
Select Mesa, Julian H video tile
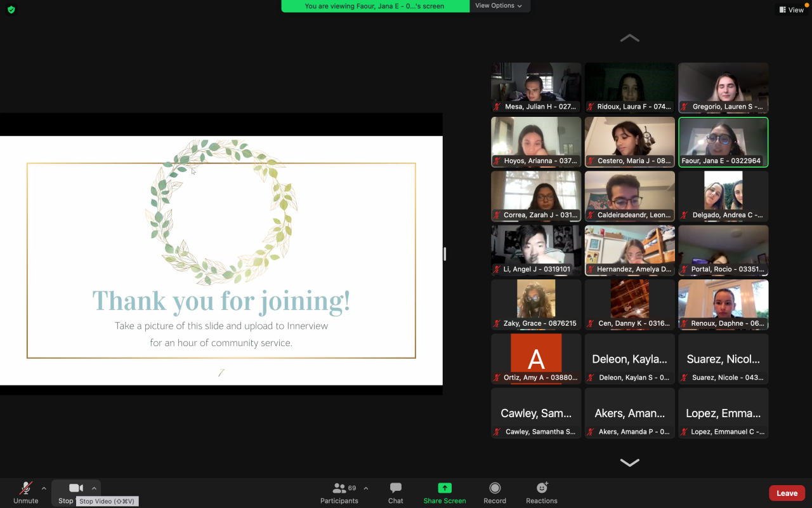click(536, 88)
